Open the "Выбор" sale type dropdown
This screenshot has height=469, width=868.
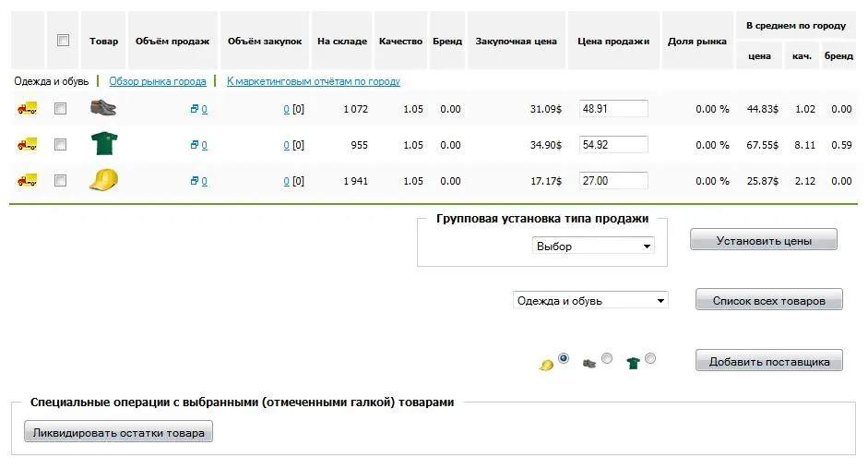(593, 247)
